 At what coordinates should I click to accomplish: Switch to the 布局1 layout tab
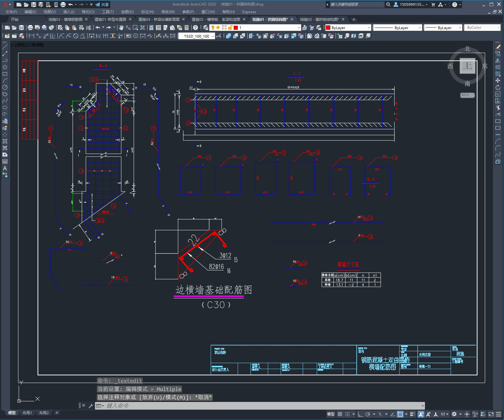pyautogui.click(x=27, y=413)
